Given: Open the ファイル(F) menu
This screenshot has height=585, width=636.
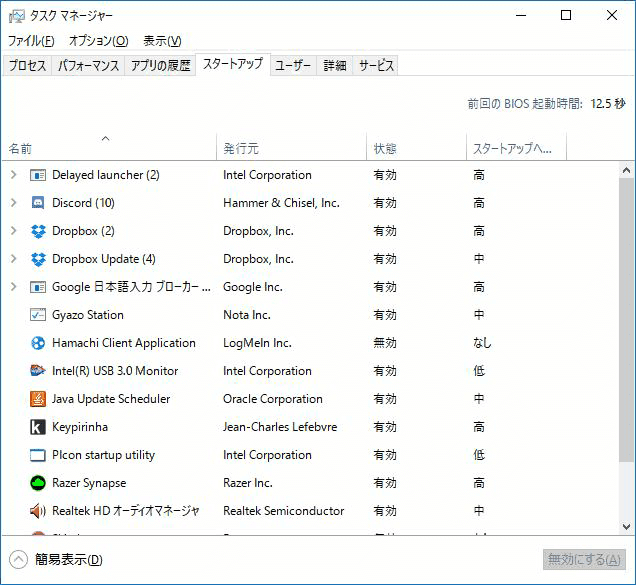Looking at the screenshot, I should [31, 41].
